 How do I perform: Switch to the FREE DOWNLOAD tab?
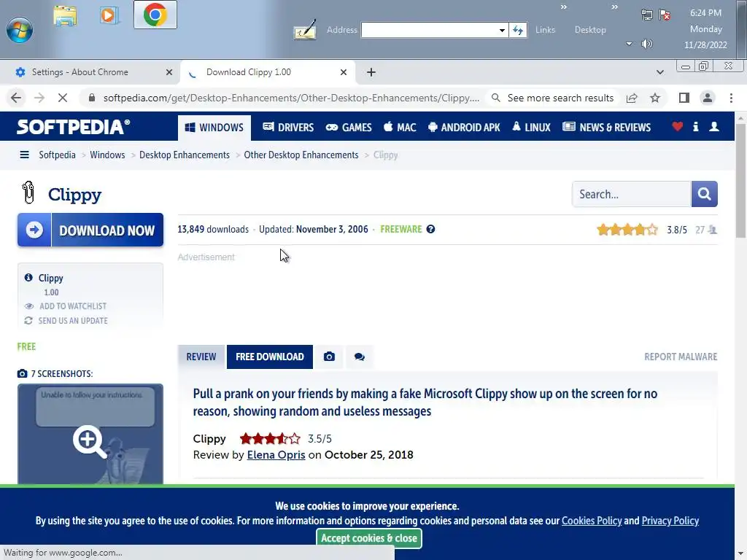click(x=270, y=357)
